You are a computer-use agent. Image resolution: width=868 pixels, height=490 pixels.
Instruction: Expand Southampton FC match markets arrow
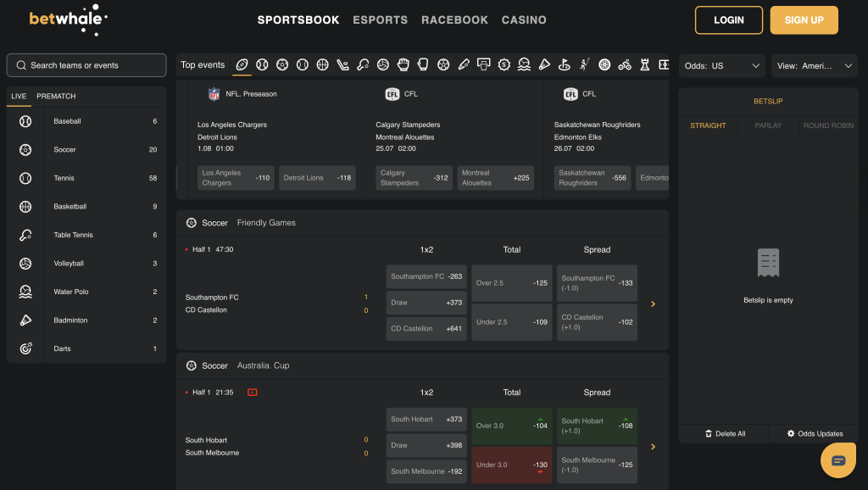tap(654, 303)
